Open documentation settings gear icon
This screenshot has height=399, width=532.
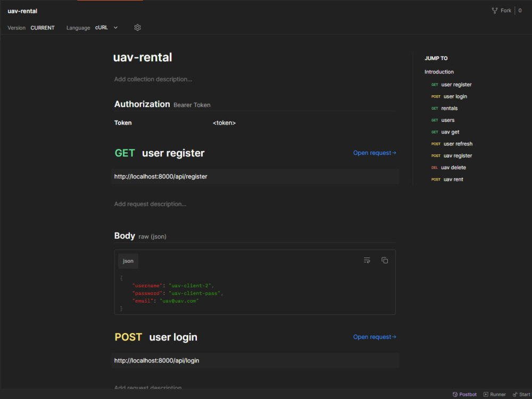click(137, 28)
